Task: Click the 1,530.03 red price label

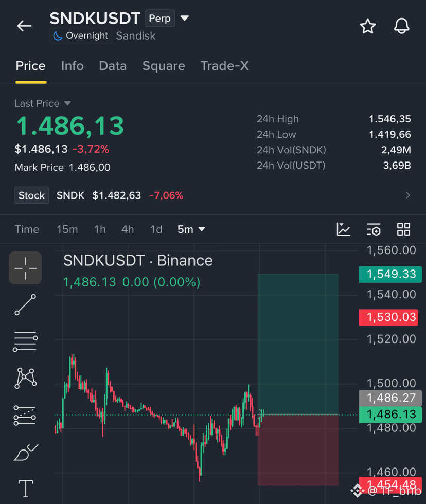Action: click(x=388, y=317)
